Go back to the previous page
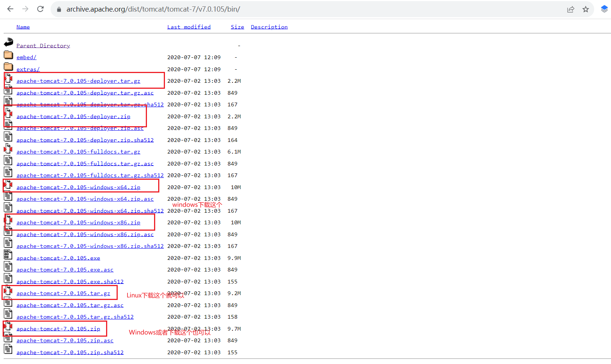 point(10,9)
